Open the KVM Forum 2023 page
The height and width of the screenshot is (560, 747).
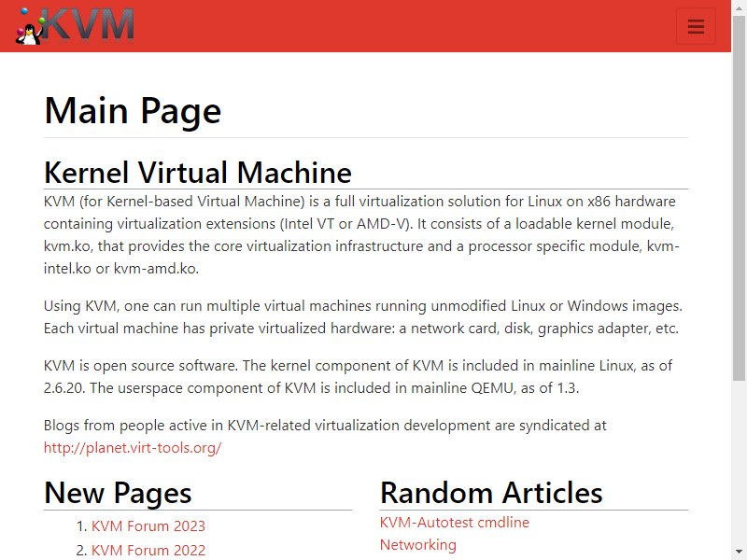[148, 526]
